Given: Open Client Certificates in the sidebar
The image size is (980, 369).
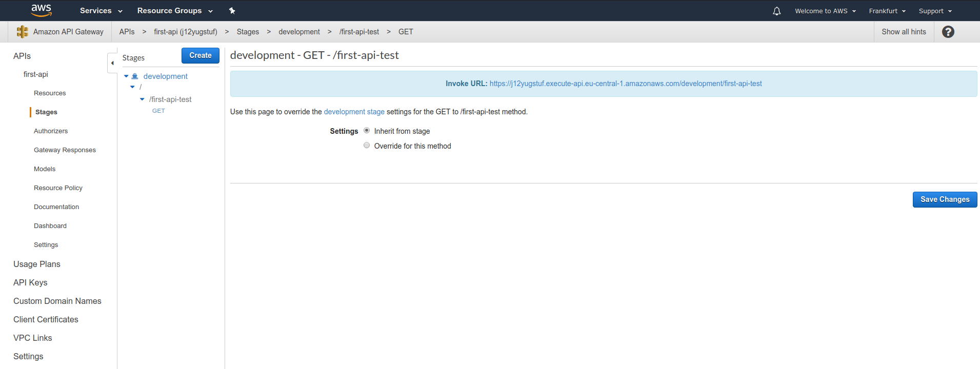Looking at the screenshot, I should 46,320.
